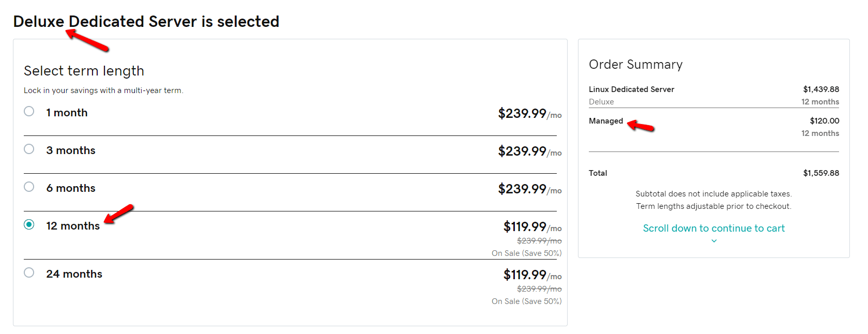Choose the 24 months radio button

[29, 272]
